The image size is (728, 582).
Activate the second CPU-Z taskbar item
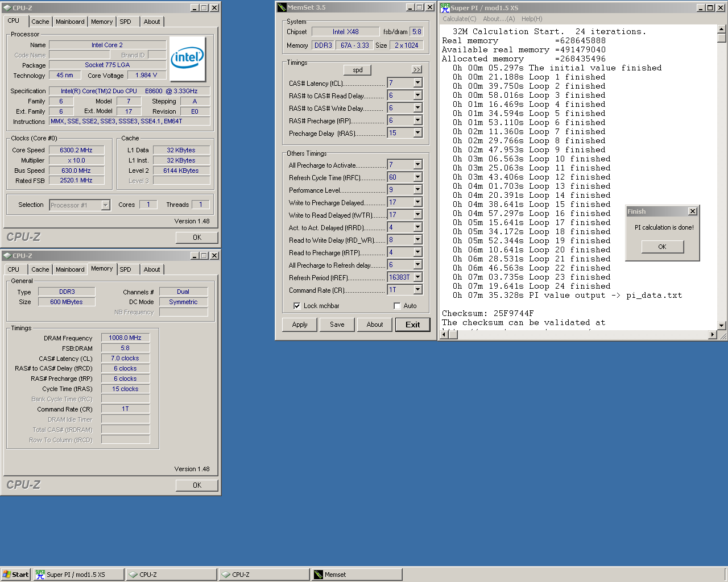pos(264,575)
